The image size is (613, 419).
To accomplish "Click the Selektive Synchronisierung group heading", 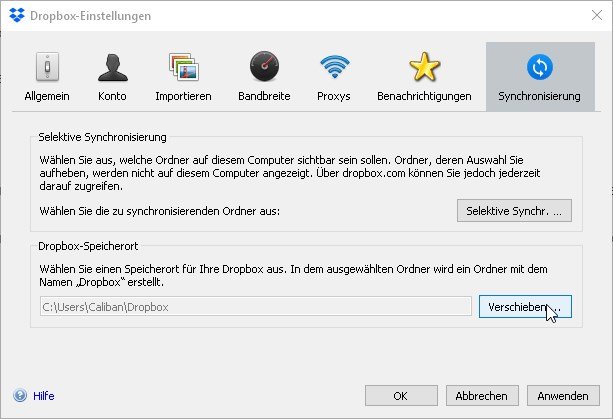I will click(102, 137).
